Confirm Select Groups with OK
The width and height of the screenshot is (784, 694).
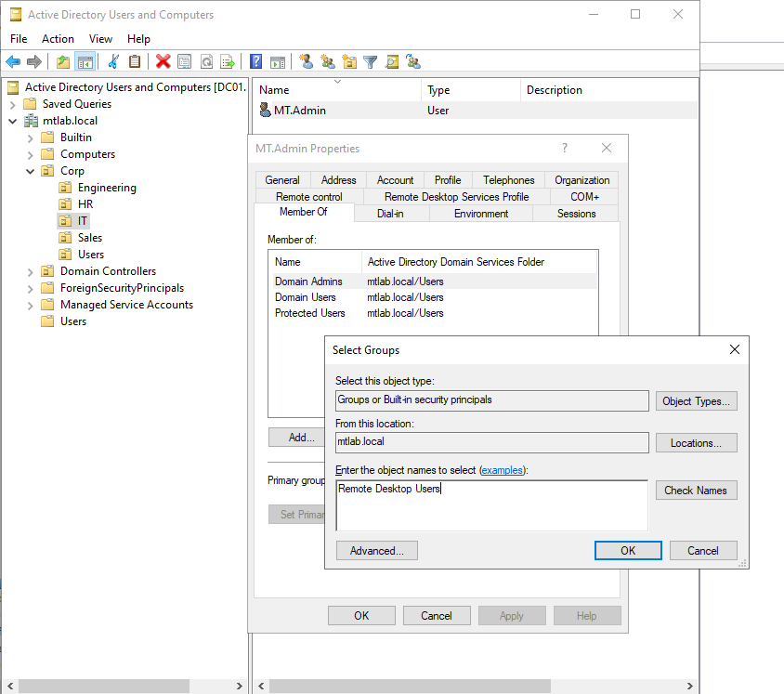tap(628, 551)
